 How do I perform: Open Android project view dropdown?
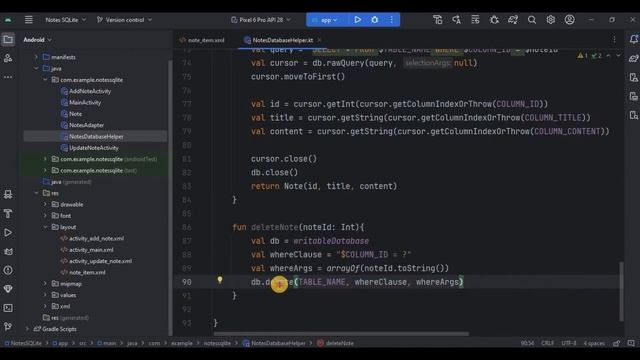(x=38, y=40)
